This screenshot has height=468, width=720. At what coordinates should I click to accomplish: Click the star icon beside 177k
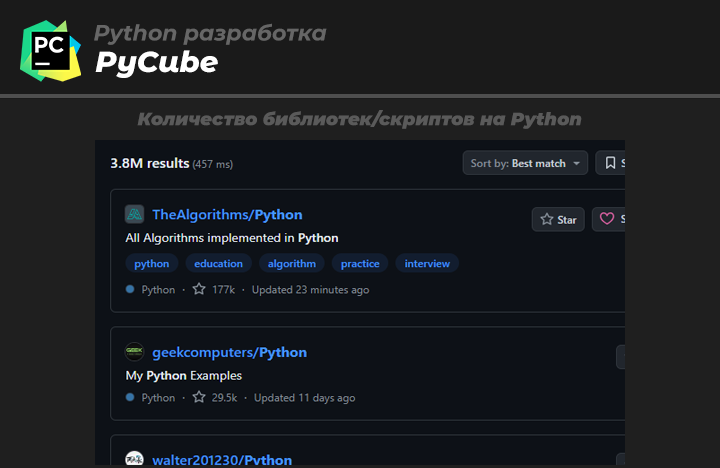coord(199,289)
